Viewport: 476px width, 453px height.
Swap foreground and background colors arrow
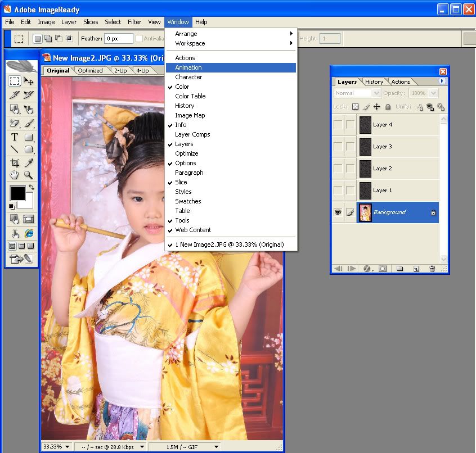click(31, 187)
